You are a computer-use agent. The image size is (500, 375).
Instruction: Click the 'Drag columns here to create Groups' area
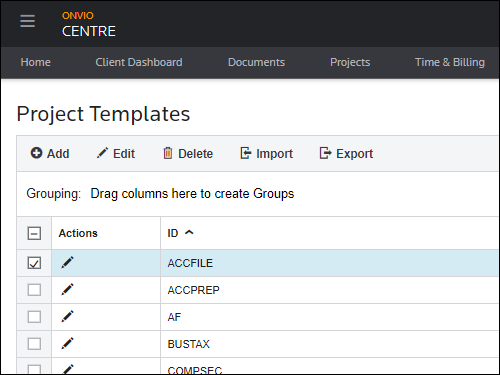click(x=192, y=194)
